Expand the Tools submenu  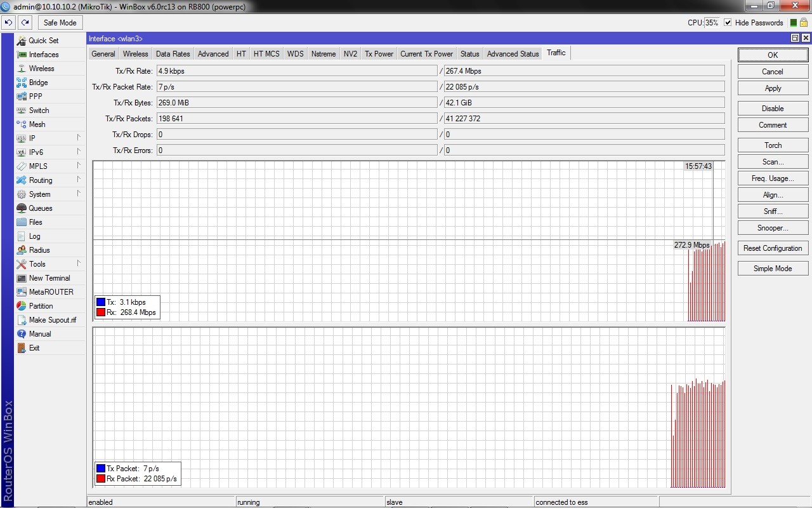[x=79, y=264]
